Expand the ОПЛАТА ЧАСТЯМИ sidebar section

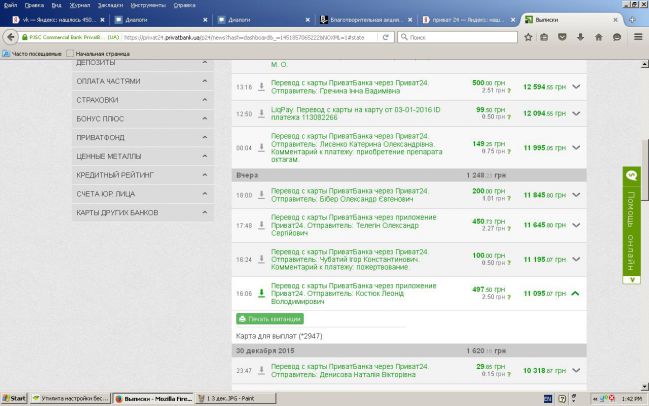[x=143, y=81]
